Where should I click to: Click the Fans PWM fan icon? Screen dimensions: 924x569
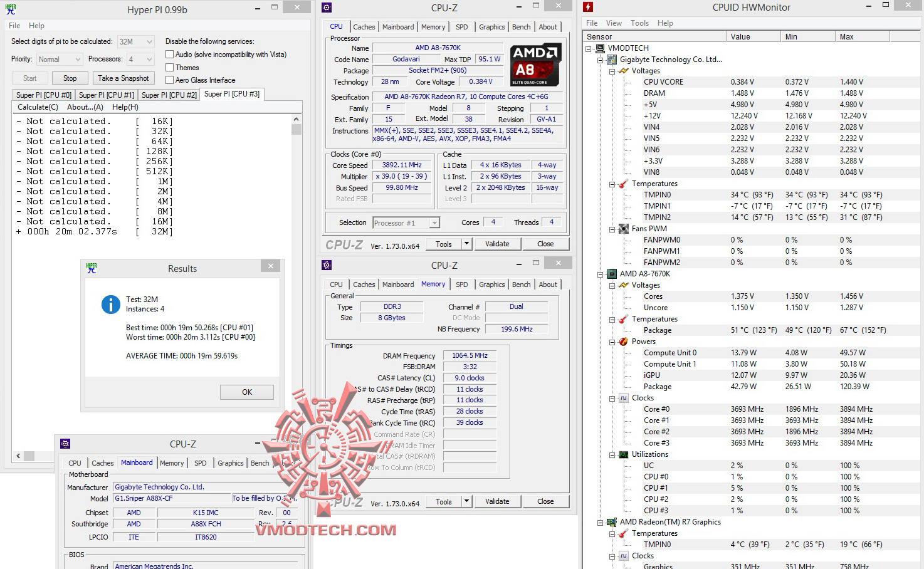[624, 229]
